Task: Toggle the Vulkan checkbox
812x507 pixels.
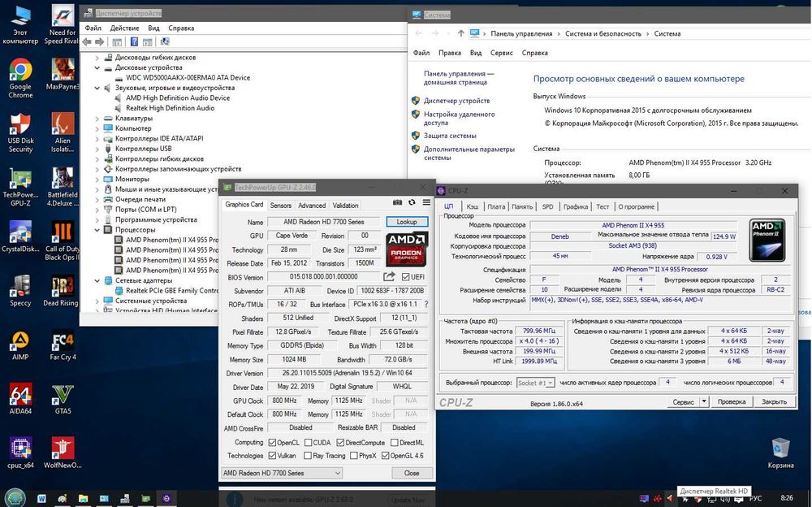Action: coord(272,456)
